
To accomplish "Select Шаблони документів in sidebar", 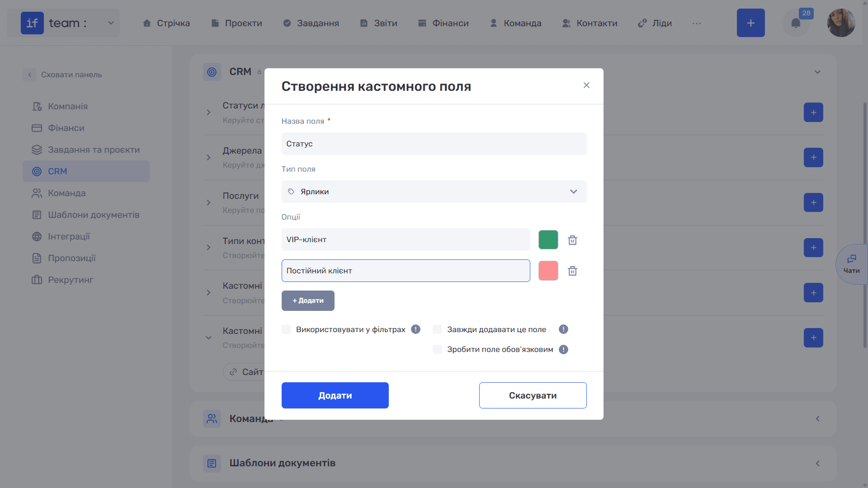I will coord(86,215).
